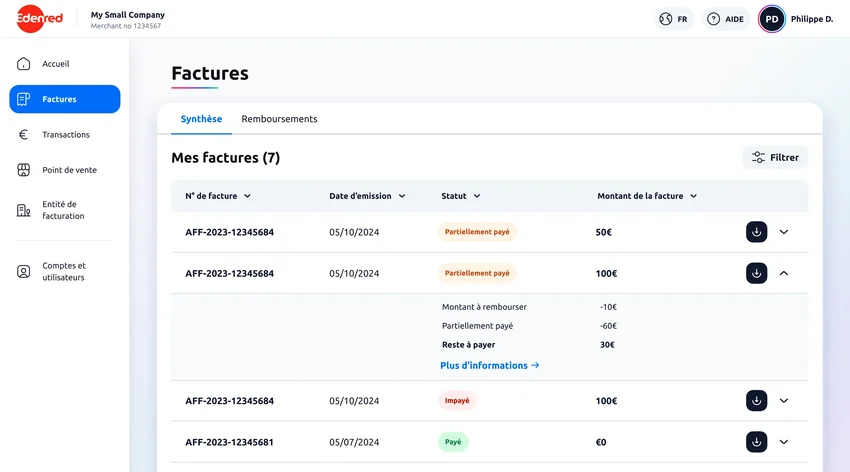Download the 50€ invoice
Viewport: 850px width, 472px height.
point(756,232)
